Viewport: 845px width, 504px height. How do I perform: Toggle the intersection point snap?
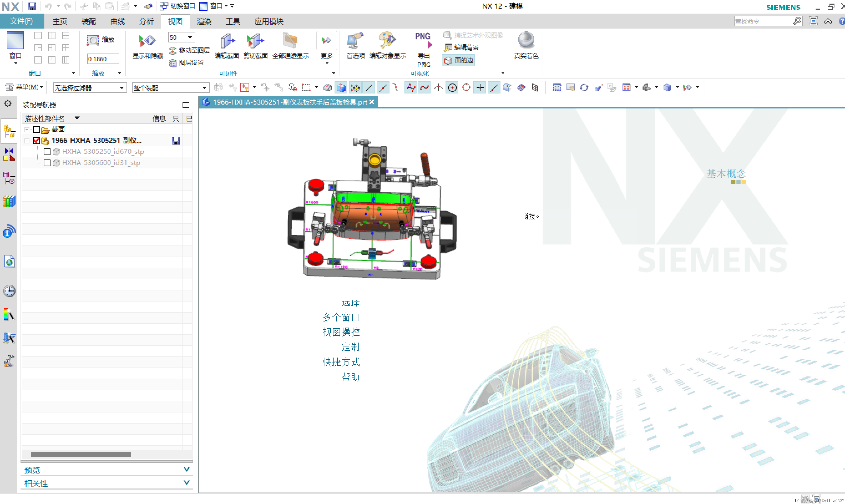coord(439,88)
